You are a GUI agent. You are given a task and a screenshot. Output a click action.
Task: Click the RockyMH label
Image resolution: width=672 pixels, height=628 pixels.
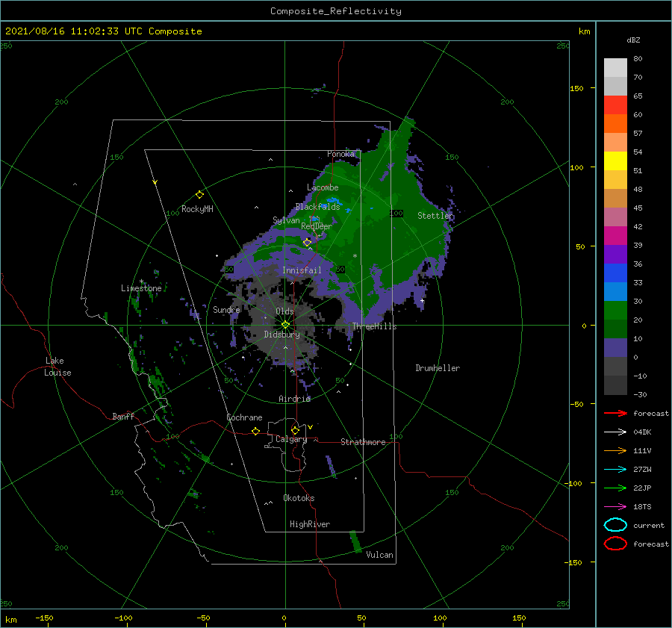click(197, 209)
